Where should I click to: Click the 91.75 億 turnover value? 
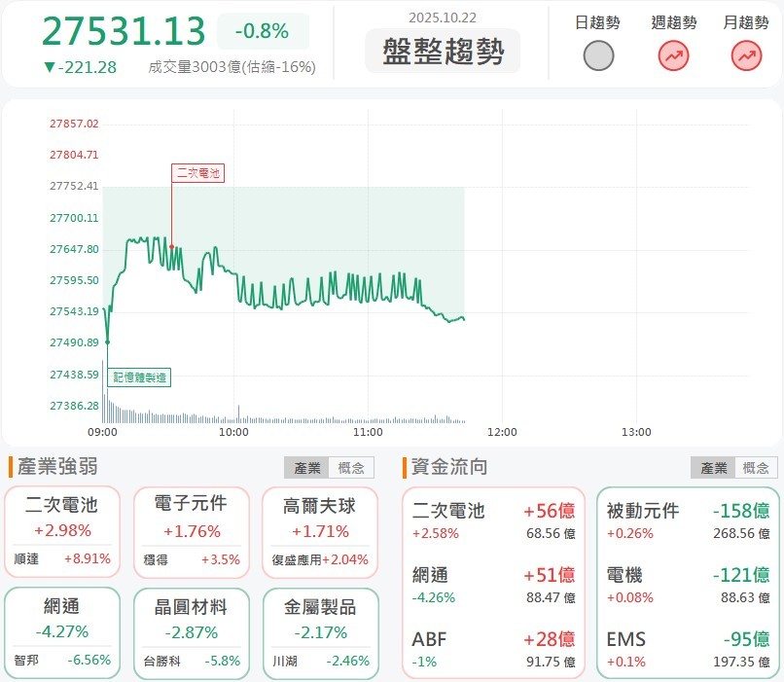551,662
